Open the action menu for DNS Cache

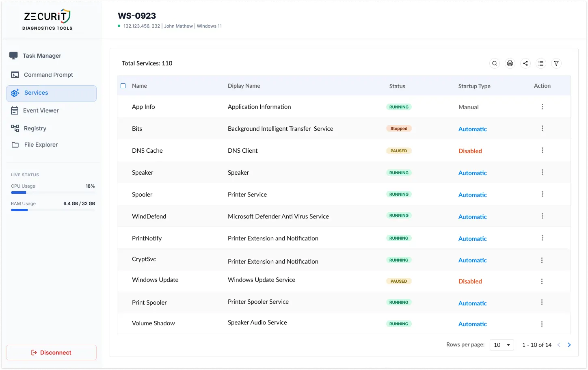click(x=542, y=150)
